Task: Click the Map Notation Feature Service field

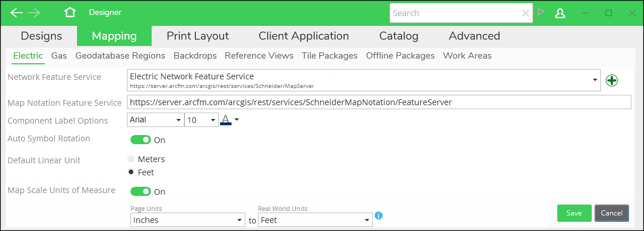Action: point(379,102)
